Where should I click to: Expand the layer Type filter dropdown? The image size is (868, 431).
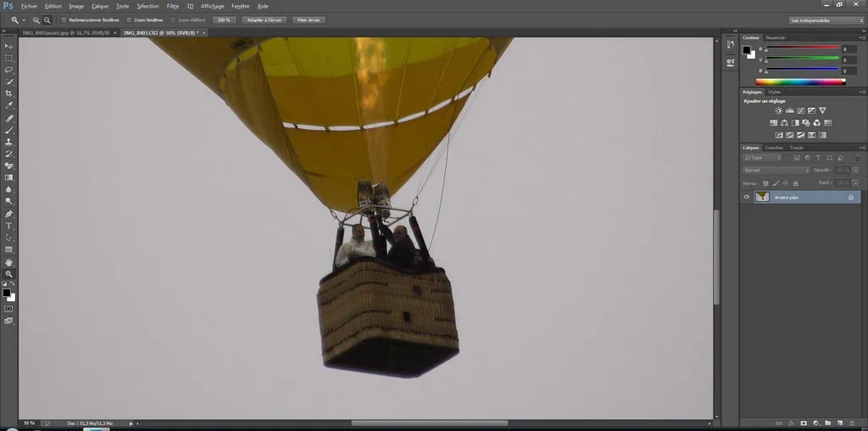(760, 158)
